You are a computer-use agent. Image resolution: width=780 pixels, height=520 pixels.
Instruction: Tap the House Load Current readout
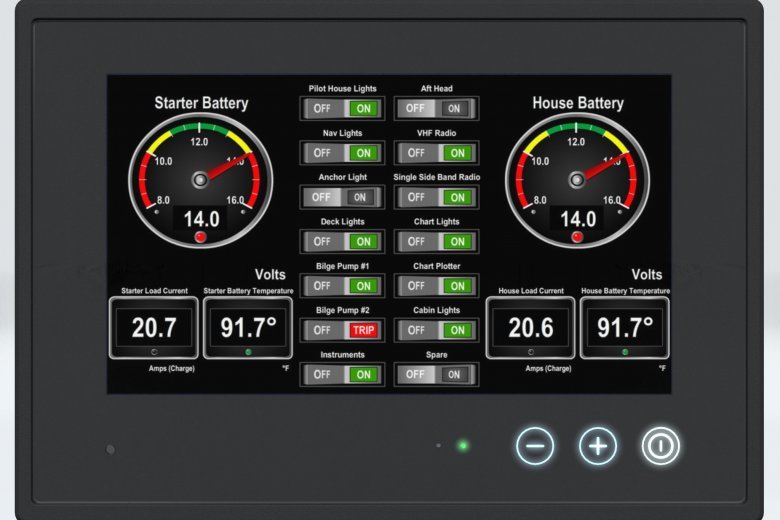(530, 327)
